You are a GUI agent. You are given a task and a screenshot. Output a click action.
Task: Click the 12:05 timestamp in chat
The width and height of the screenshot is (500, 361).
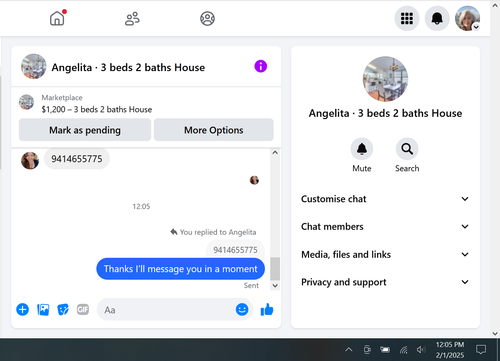141,206
